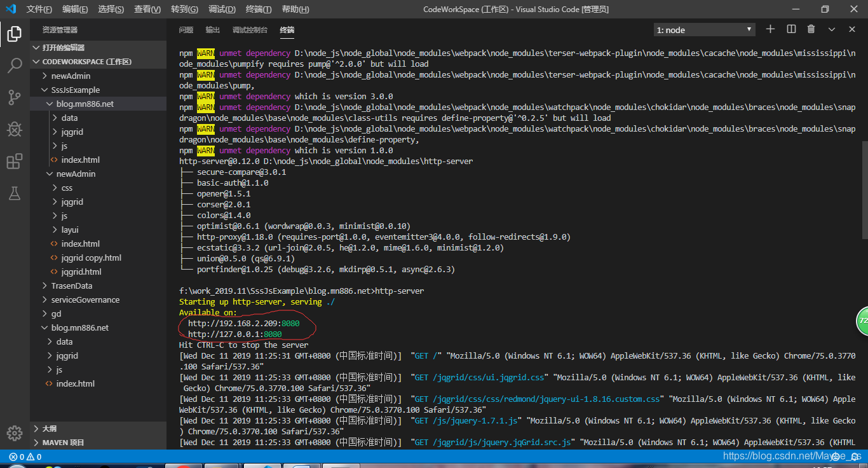Split the terminal pane
Viewport: 868px width, 468px height.
[x=791, y=29]
